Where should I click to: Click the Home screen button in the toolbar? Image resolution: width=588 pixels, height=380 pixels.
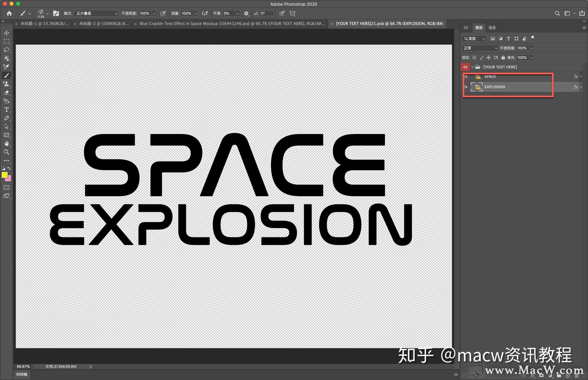coord(9,13)
